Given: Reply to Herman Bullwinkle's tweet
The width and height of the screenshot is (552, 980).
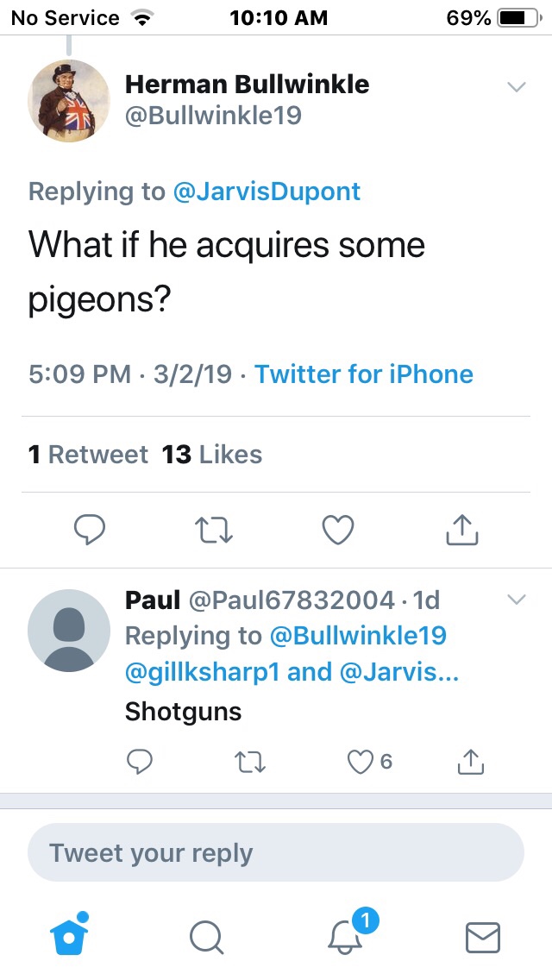Looking at the screenshot, I should tap(90, 530).
